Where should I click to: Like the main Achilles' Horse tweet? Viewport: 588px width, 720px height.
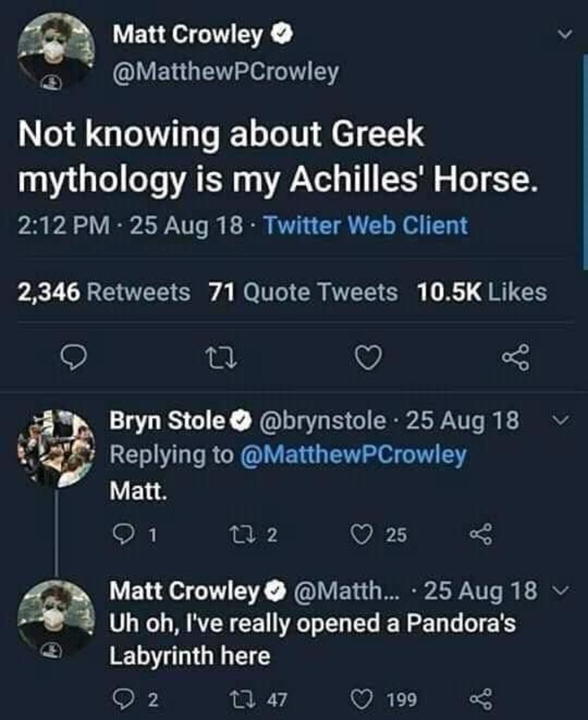pos(367,358)
